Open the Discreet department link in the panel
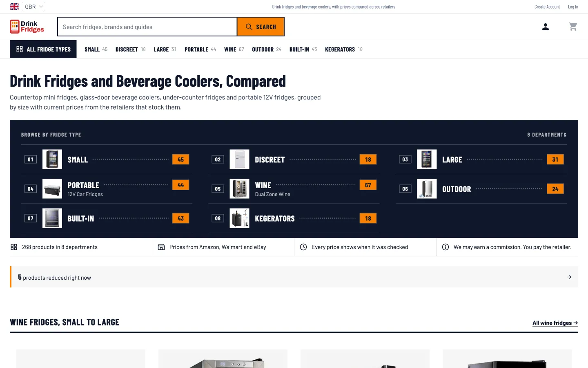The width and height of the screenshot is (588, 368). tap(294, 159)
